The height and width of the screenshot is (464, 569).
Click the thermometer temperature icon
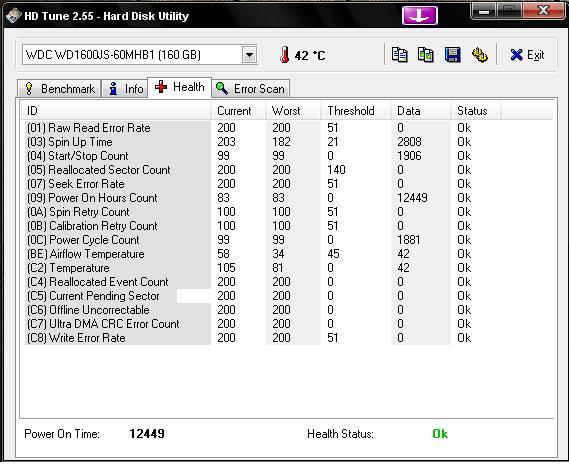point(285,55)
